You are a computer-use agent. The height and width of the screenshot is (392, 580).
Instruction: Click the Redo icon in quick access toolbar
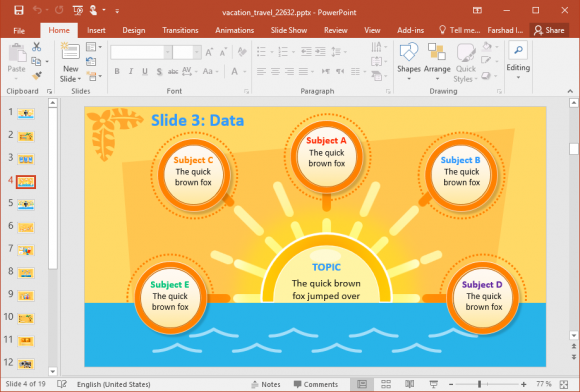(59, 10)
